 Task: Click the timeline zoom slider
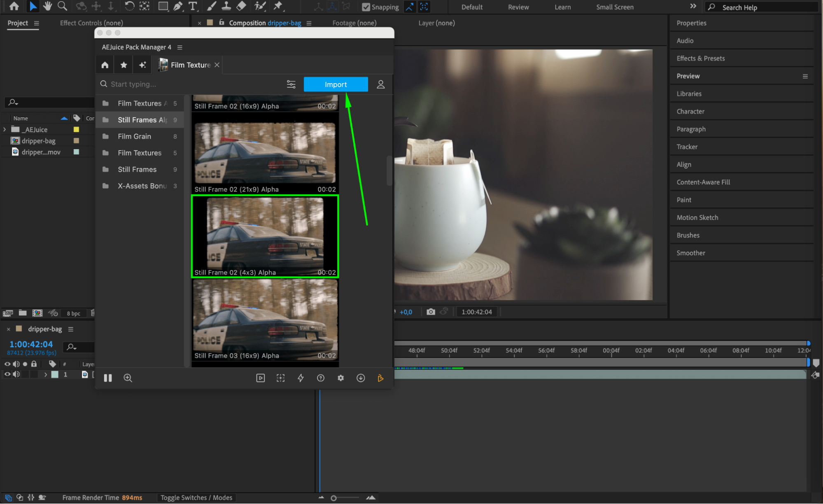[x=334, y=498]
